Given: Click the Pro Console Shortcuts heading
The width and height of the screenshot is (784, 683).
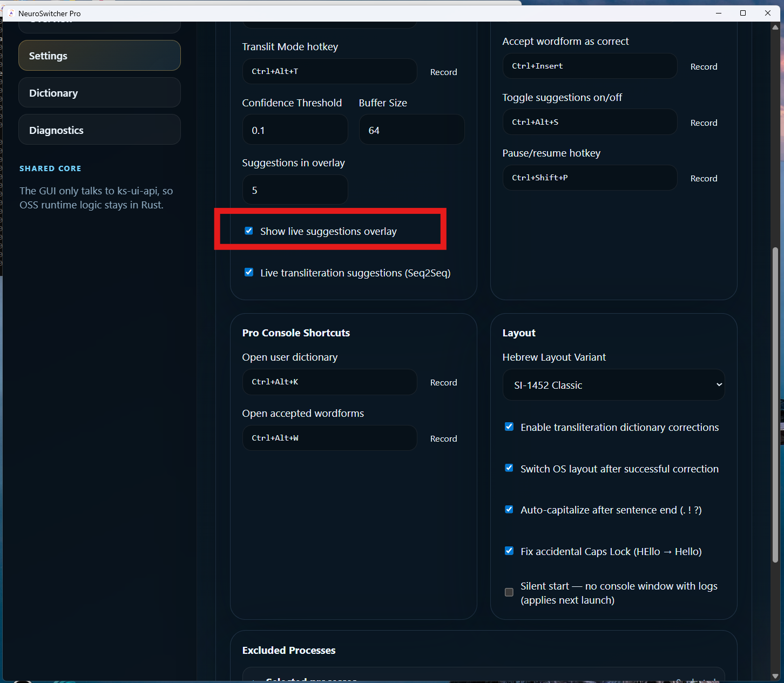Looking at the screenshot, I should (296, 333).
